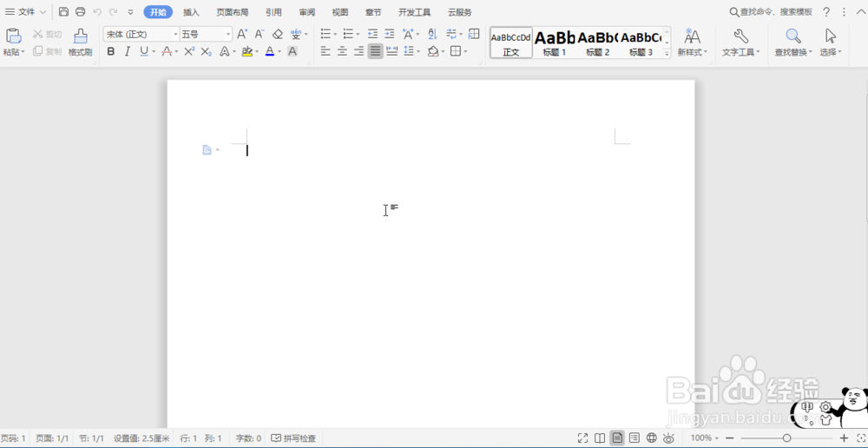Open the 文件 file menu
Viewport: 868px width, 448px height.
click(25, 11)
